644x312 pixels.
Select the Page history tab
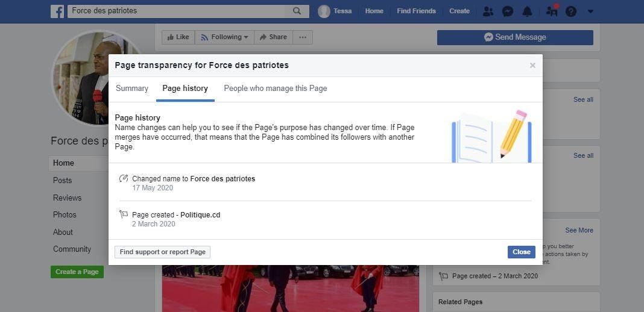[x=185, y=89]
